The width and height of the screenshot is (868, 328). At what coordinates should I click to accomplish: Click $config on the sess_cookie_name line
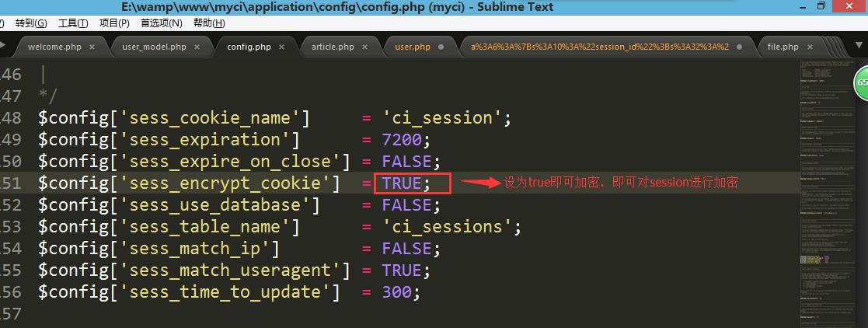74,118
